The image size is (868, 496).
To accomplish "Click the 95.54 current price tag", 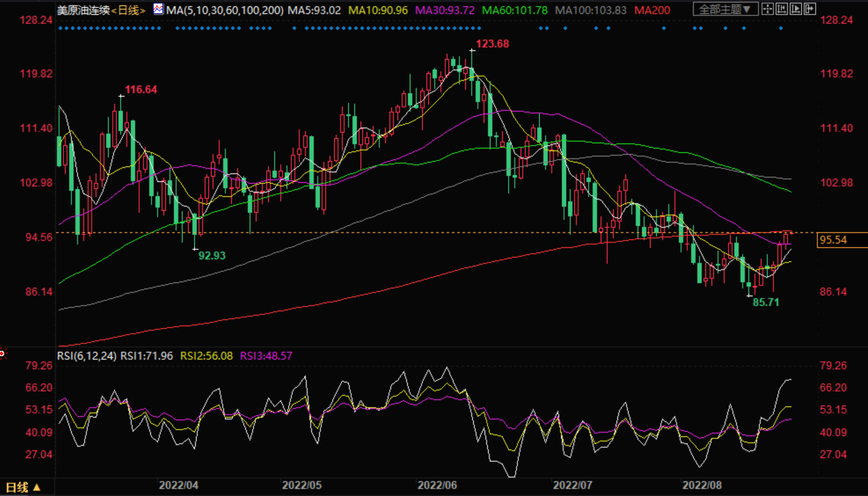I will click(x=833, y=240).
